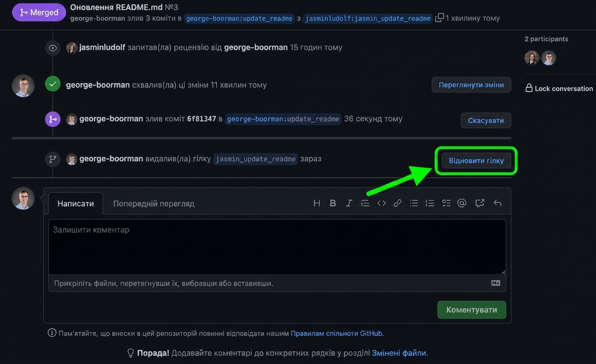Click the 2 participants heading
This screenshot has height=364, width=596.
pos(546,39)
